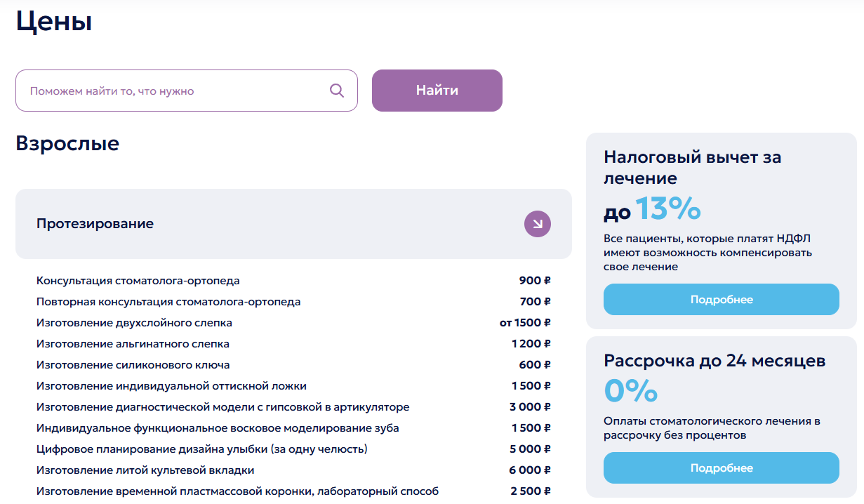864x504 pixels.
Task: Select Повторная консультация стоматолога-ортопеда item
Action: coord(168,302)
